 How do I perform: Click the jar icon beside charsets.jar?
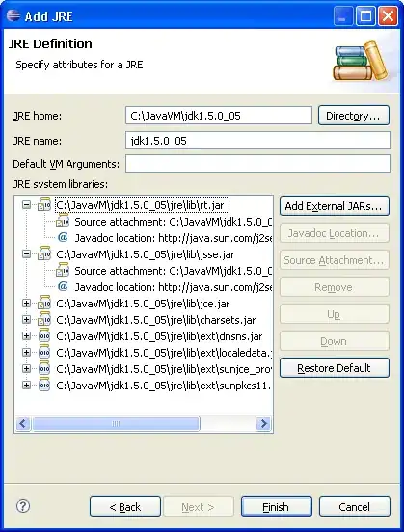(44, 319)
